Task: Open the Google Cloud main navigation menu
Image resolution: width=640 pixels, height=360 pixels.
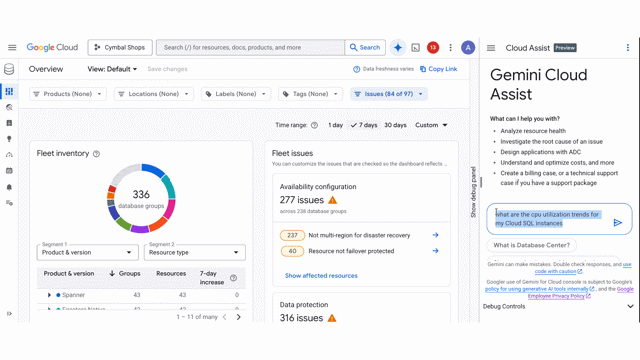Action: 12,47
